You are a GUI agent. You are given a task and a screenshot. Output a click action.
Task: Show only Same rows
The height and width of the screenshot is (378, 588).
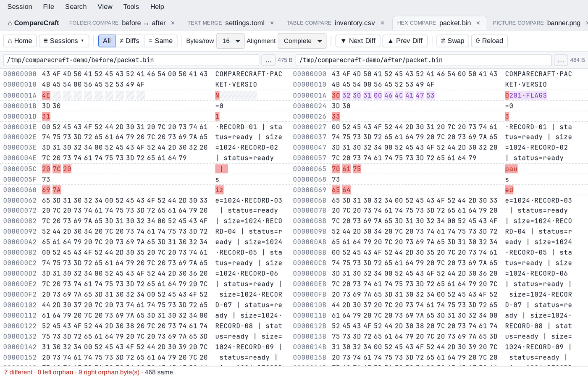160,41
